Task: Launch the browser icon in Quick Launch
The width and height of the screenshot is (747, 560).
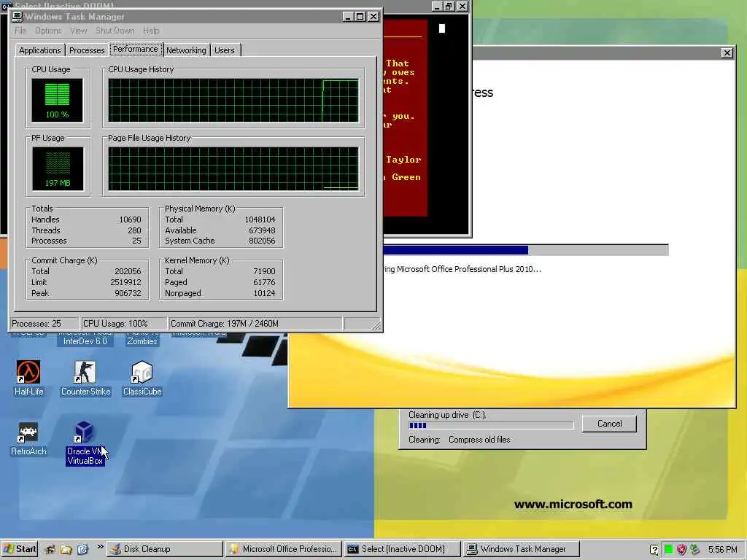Action: pos(82,550)
